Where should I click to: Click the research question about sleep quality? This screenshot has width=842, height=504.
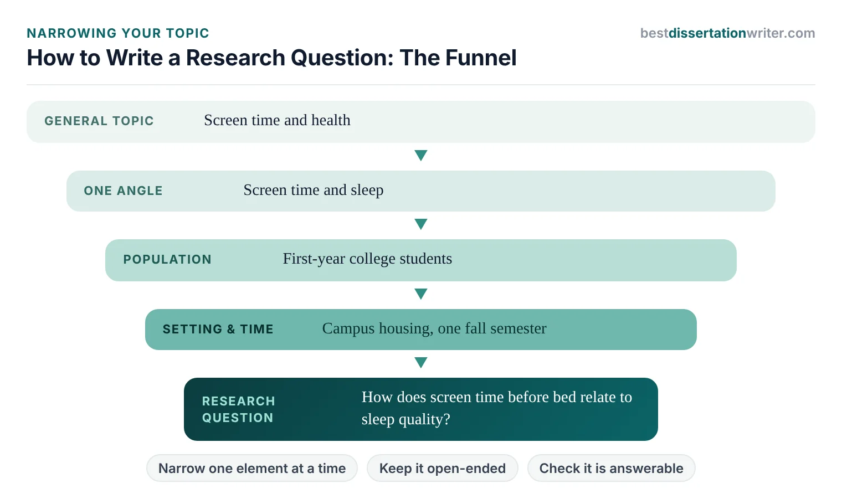[497, 408]
